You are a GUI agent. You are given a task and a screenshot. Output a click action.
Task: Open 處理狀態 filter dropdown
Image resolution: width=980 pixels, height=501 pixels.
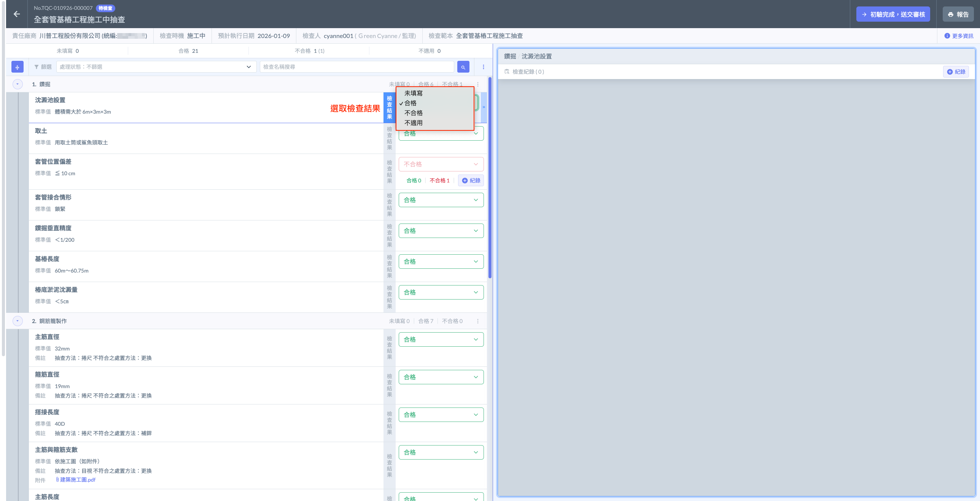click(x=156, y=67)
